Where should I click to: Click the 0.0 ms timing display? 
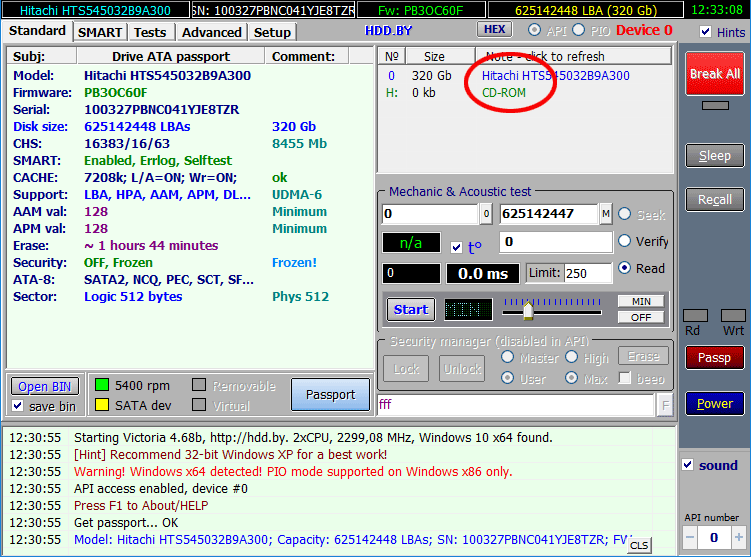(x=482, y=273)
